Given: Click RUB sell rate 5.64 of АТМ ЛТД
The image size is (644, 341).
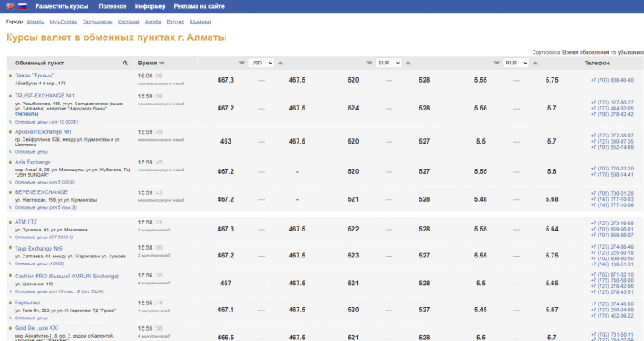Looking at the screenshot, I should [x=552, y=229].
